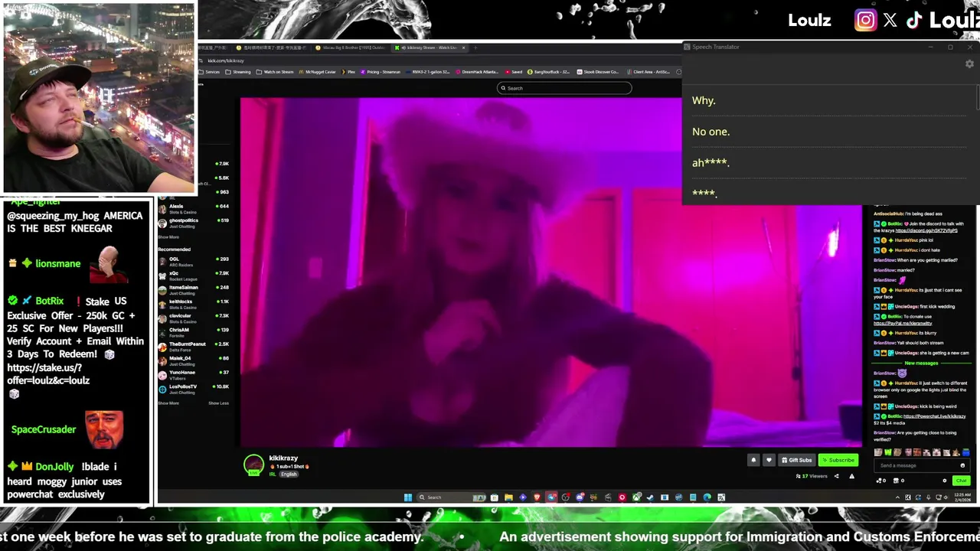
Task: Open Microsoft Edge from the taskbar
Action: tap(707, 497)
